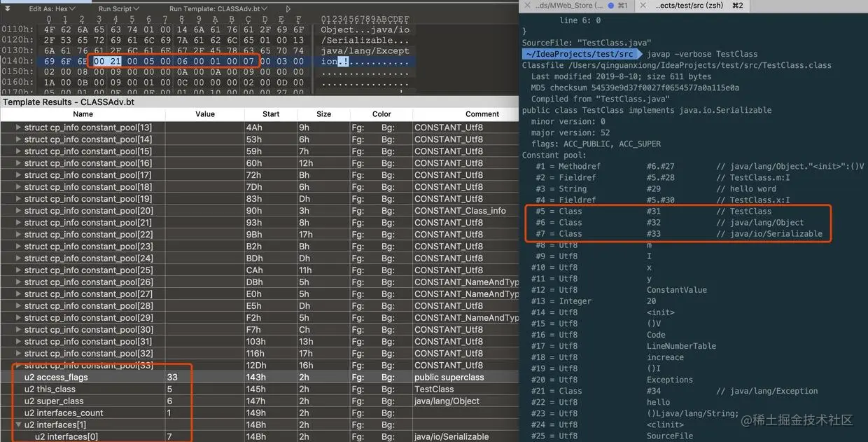The image size is (868, 442).
Task: Open the Run Script dropdown
Action: [x=120, y=8]
